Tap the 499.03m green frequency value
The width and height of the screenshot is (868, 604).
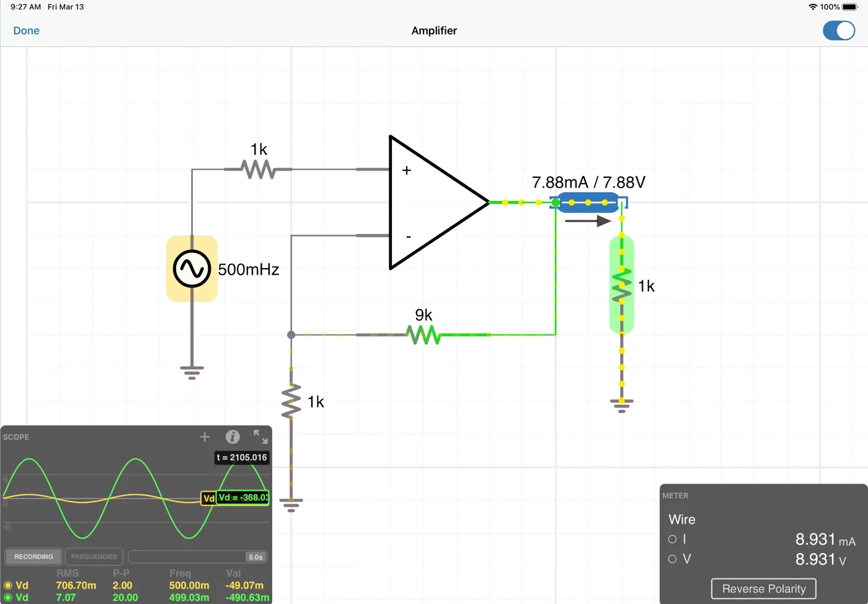[189, 597]
